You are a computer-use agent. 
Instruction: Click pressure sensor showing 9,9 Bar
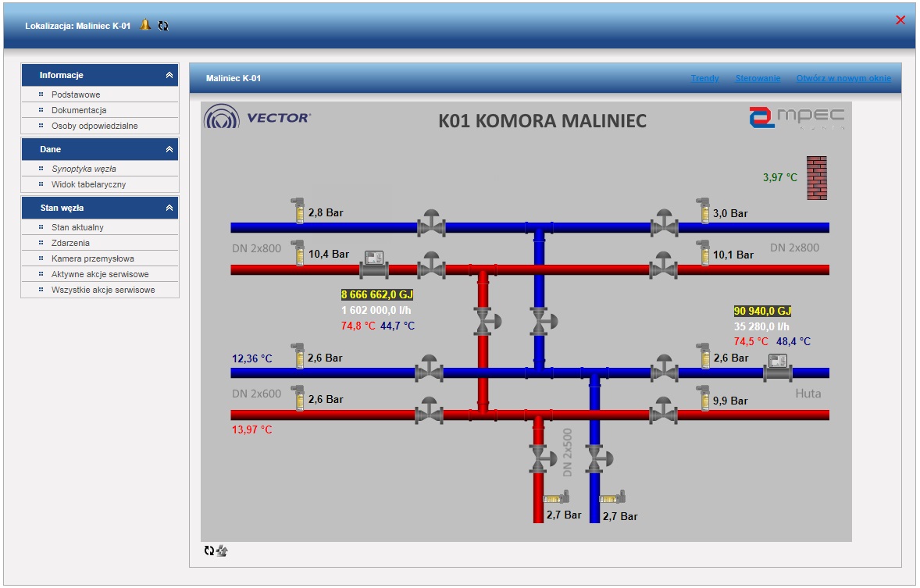point(703,398)
